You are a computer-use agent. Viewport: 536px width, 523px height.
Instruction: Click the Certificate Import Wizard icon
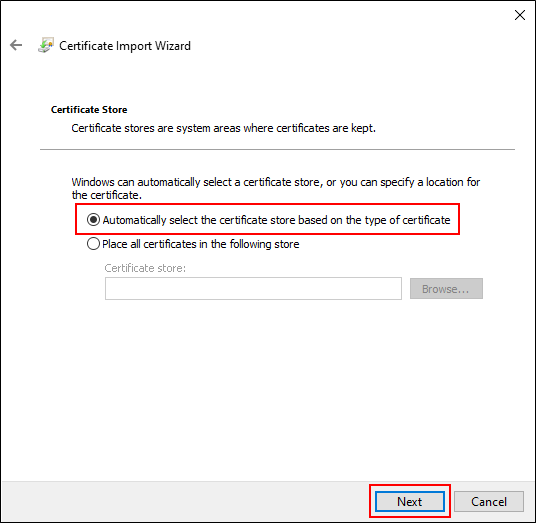point(46,45)
